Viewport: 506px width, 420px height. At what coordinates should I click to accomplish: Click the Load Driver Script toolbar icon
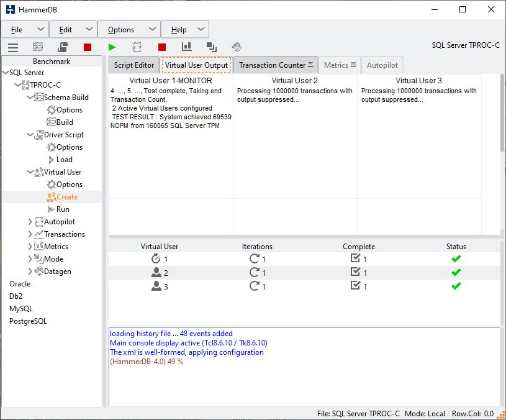(63, 47)
